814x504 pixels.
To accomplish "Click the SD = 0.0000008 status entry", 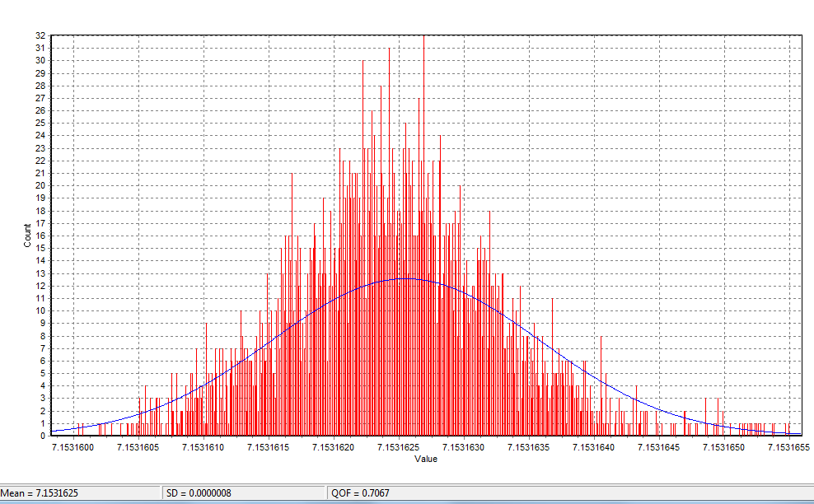I will pos(199,493).
